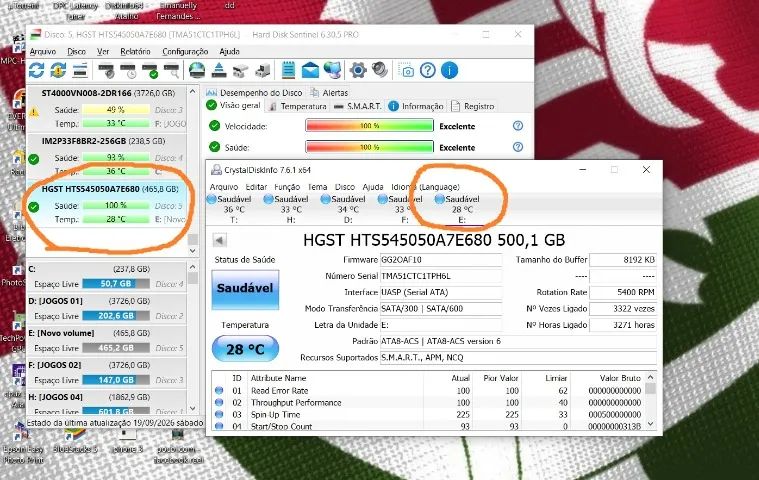
Task: Click the refresh icon with yellow warning badge
Action: coord(58,71)
